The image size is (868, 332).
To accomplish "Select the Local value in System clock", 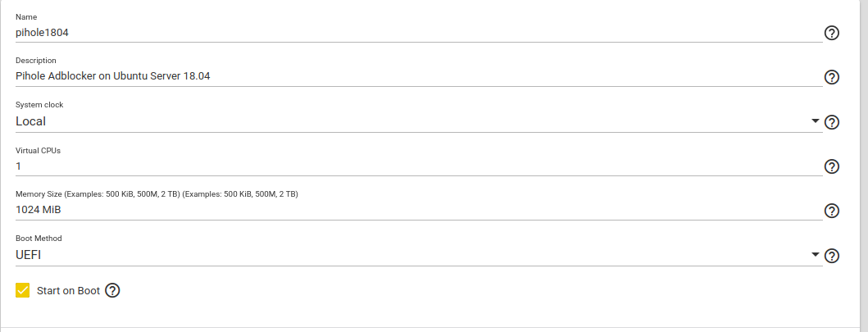I will point(30,121).
